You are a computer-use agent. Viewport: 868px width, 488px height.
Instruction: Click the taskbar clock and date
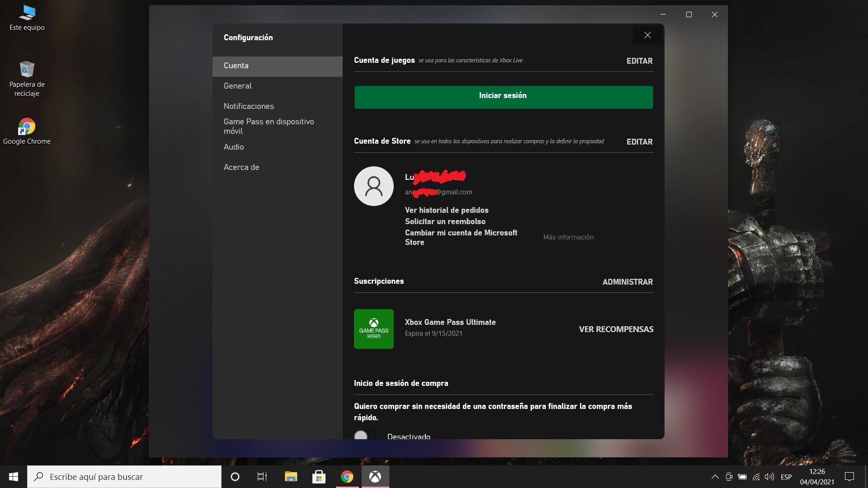pyautogui.click(x=817, y=477)
